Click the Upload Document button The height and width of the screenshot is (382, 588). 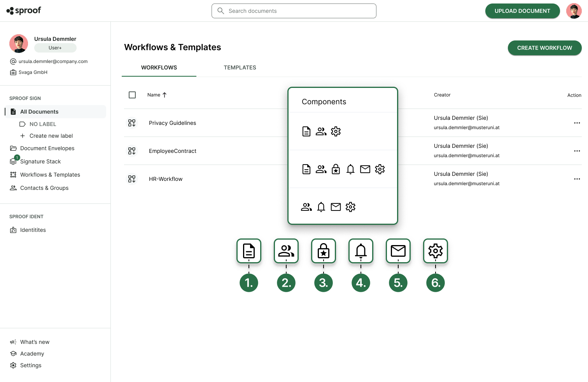[522, 11]
